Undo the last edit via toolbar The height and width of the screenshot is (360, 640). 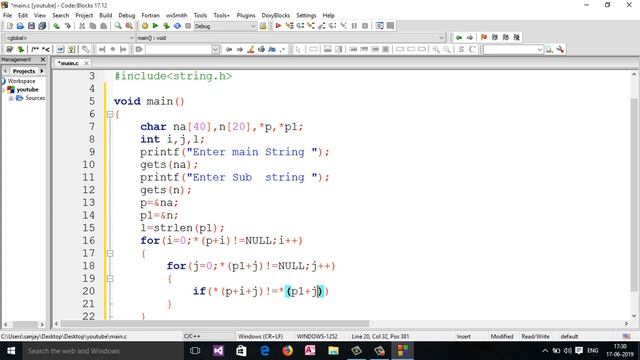tap(56, 26)
